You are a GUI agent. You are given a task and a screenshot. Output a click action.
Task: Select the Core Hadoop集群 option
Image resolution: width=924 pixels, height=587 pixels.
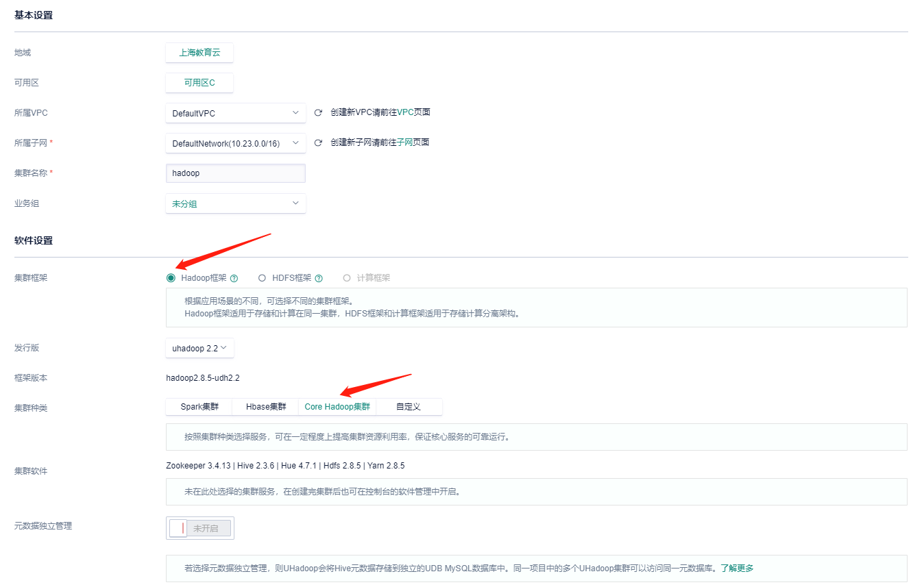tap(337, 407)
